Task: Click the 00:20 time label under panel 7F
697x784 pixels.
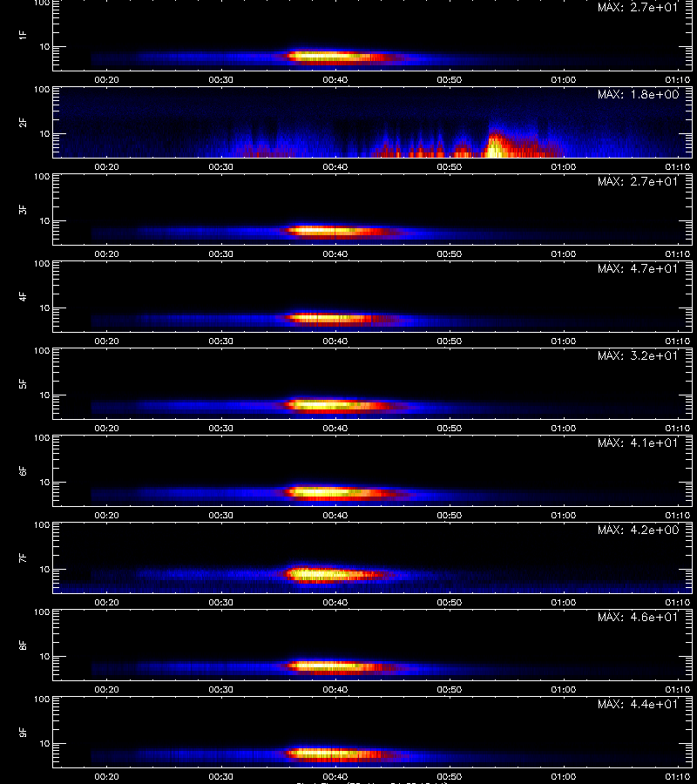Action: coord(106,602)
